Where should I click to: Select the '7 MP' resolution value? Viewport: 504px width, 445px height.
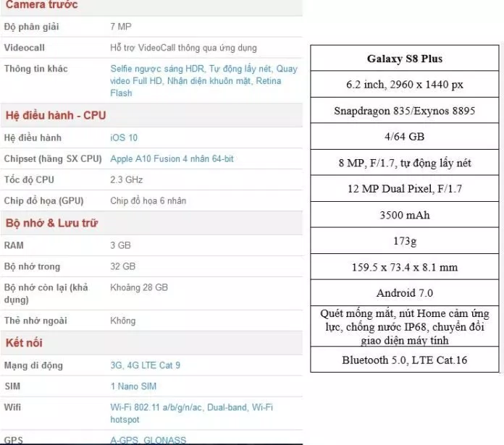pyautogui.click(x=121, y=27)
